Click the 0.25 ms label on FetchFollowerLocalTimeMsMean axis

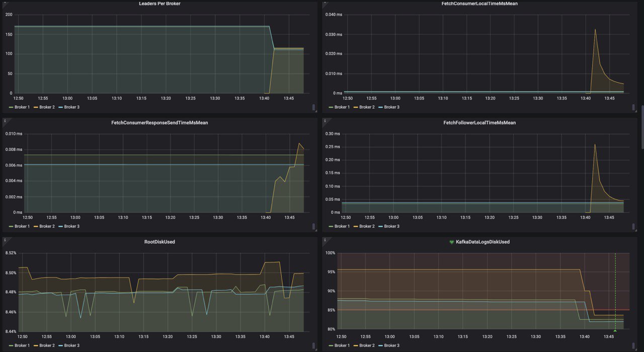(x=334, y=146)
